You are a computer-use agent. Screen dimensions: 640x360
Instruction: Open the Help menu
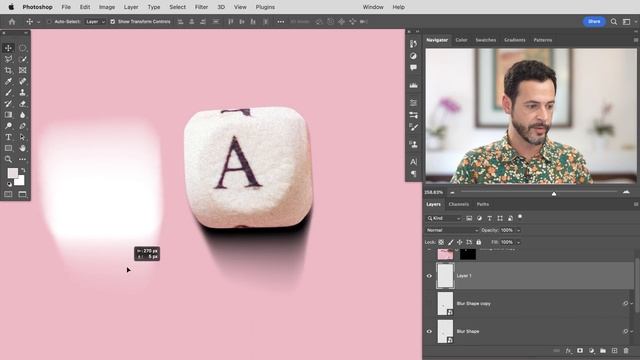pyautogui.click(x=398, y=7)
